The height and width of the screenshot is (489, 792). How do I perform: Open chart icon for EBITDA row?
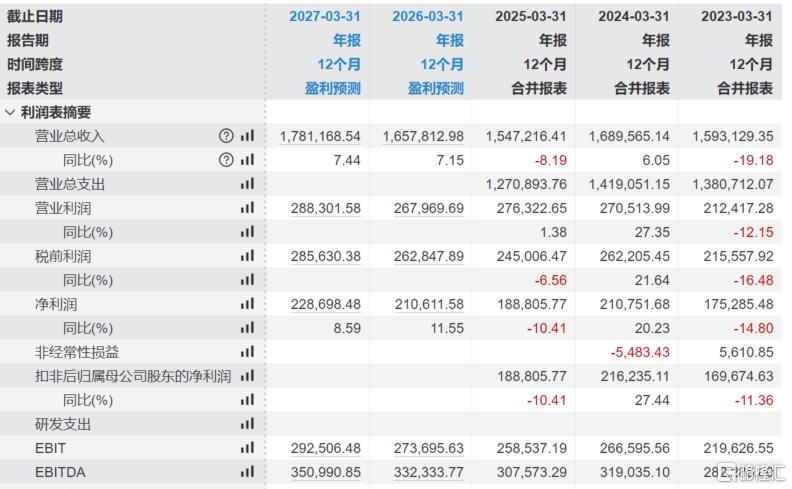pyautogui.click(x=247, y=472)
